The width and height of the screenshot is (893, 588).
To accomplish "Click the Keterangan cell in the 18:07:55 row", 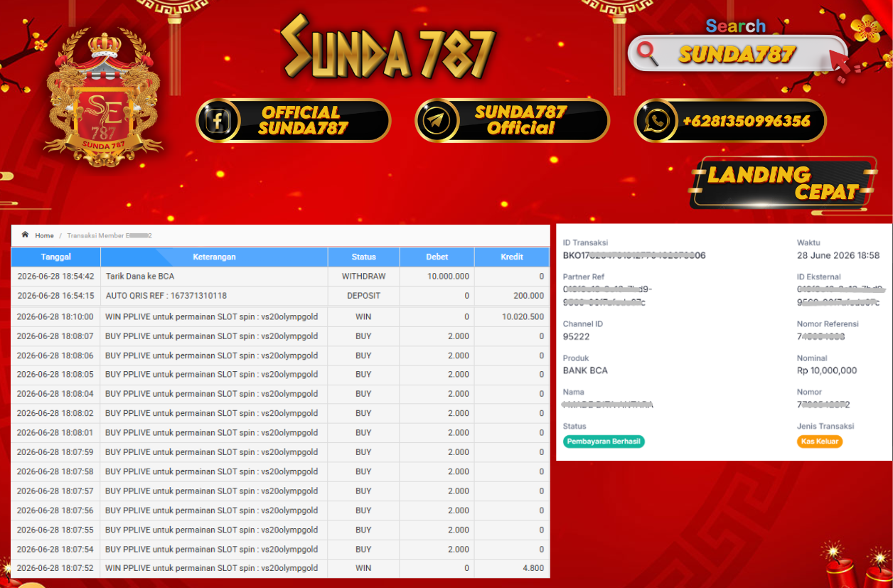I will (x=214, y=530).
